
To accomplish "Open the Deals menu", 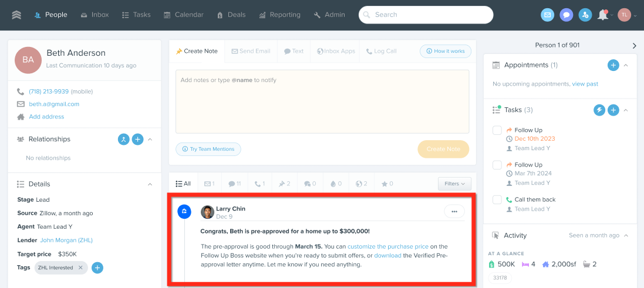I will click(231, 15).
